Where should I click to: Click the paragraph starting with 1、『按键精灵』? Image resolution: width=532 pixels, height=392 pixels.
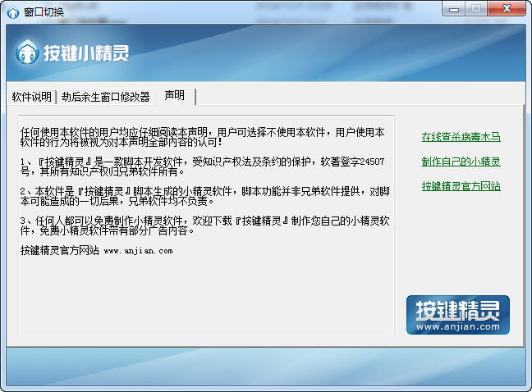click(202, 166)
